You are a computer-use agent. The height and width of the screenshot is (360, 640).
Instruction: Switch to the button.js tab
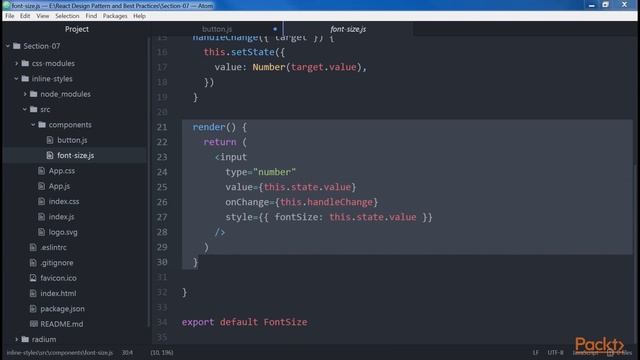click(x=217, y=29)
